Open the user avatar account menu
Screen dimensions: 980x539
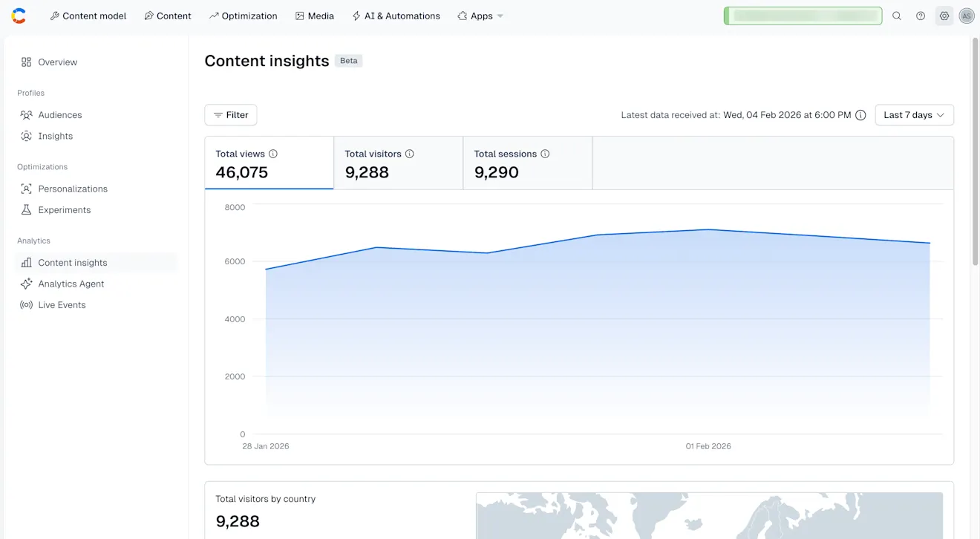(x=966, y=16)
